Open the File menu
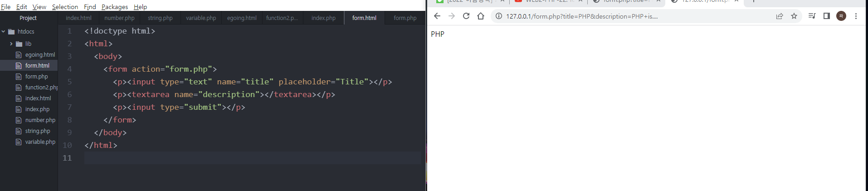Image resolution: width=868 pixels, height=191 pixels. 5,7
